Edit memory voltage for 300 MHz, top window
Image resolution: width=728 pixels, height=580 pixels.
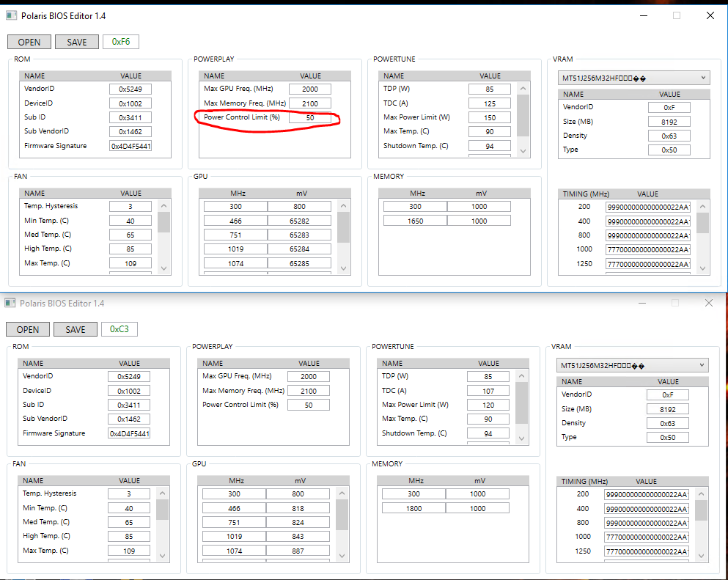pyautogui.click(x=479, y=207)
